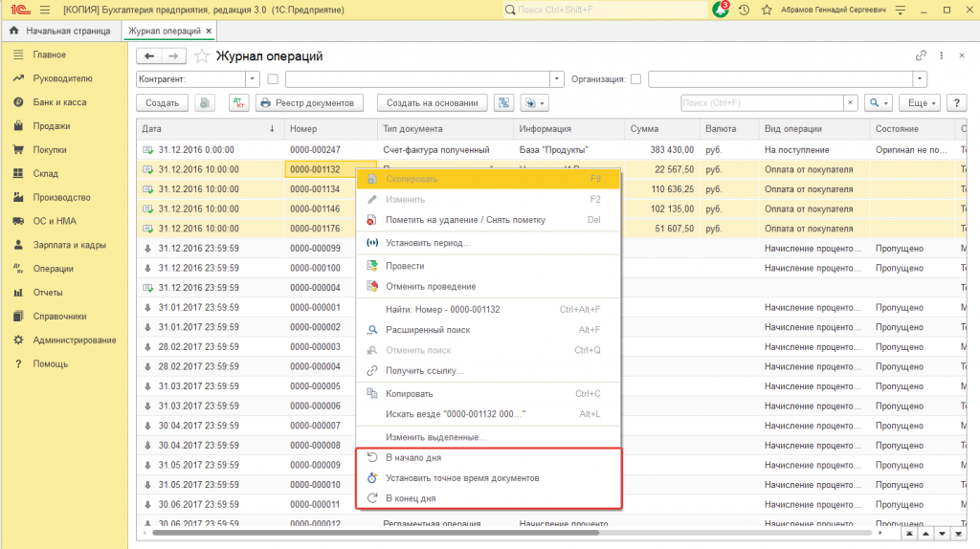Expand the Контрагент comparison type dropdown
980x549 pixels.
point(253,79)
